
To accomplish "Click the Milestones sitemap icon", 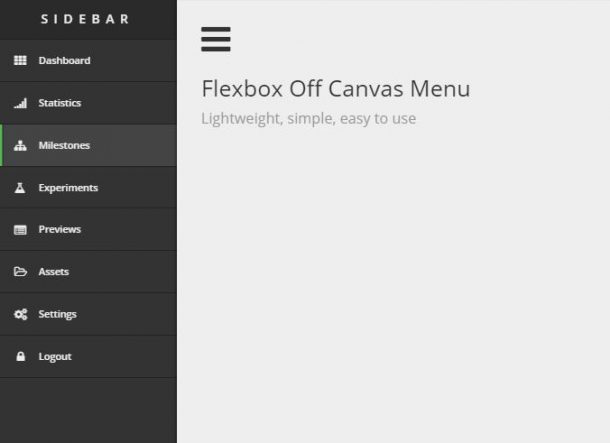I will (20, 145).
